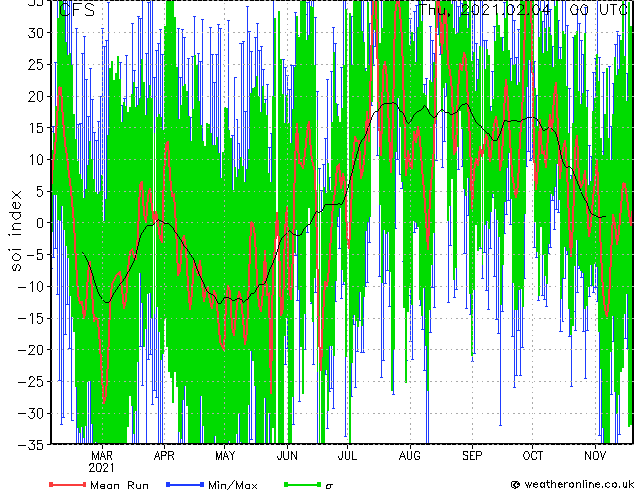Click the 15 y-axis value

tap(36, 128)
